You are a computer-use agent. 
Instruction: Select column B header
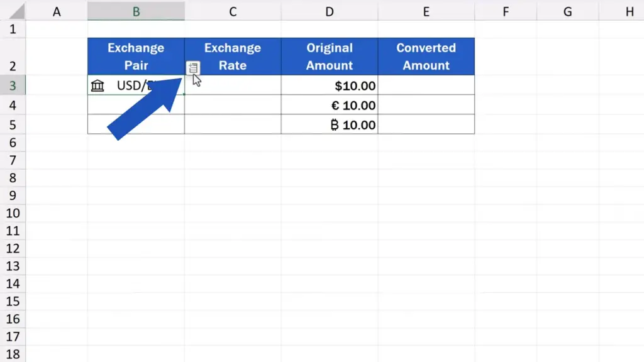(x=136, y=11)
